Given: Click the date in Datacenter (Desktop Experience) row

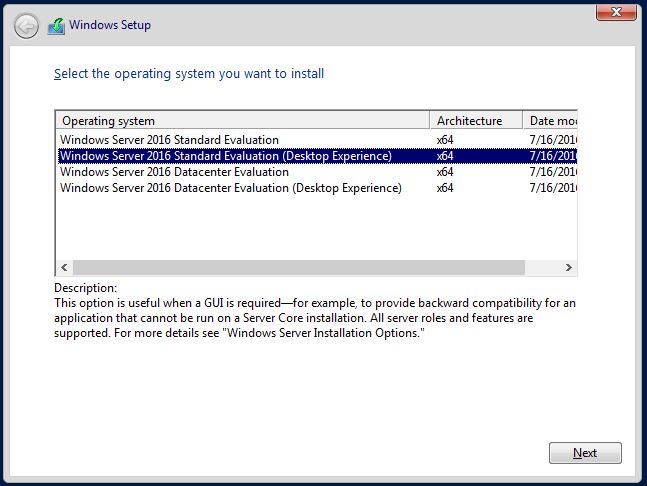Looking at the screenshot, I should point(553,188).
